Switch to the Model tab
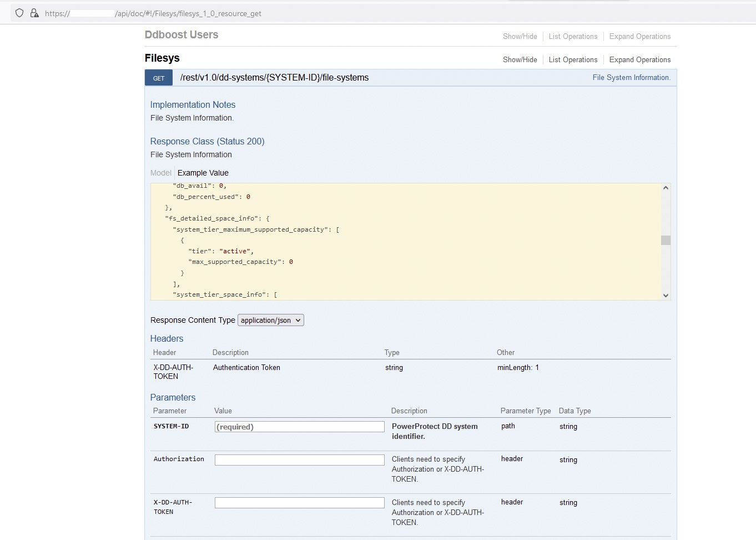This screenshot has height=540, width=756. point(161,173)
